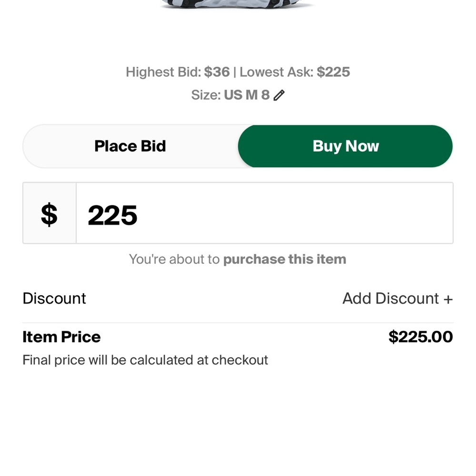Click the shoe image at the top
This screenshot has width=476, height=476.
pyautogui.click(x=238, y=4)
